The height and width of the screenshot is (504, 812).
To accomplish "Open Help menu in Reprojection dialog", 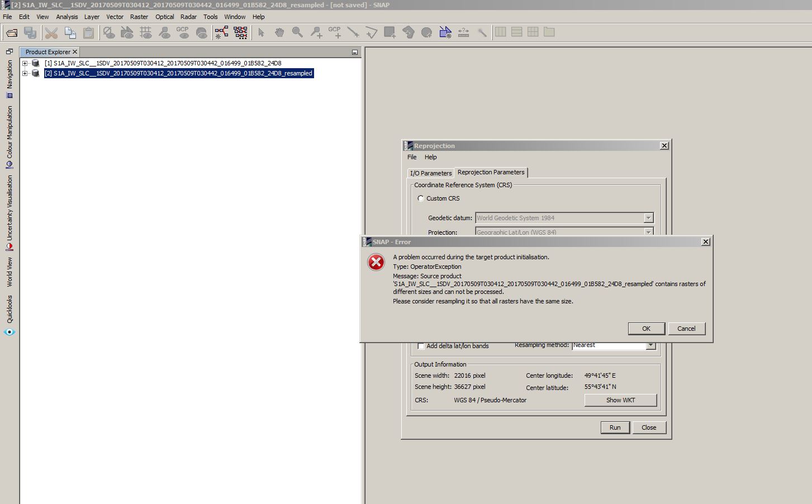I will pos(430,157).
